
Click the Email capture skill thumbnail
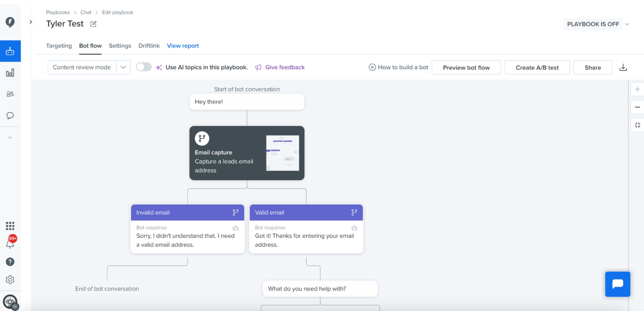click(282, 153)
